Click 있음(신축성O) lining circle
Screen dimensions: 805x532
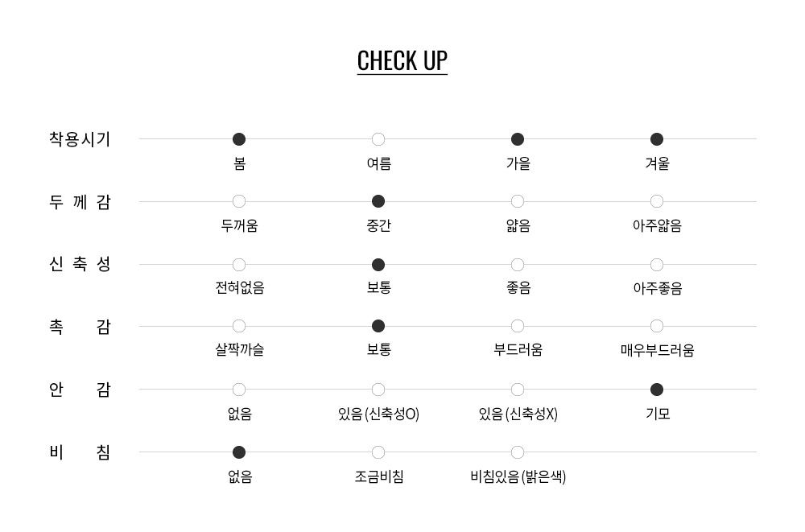point(378,390)
